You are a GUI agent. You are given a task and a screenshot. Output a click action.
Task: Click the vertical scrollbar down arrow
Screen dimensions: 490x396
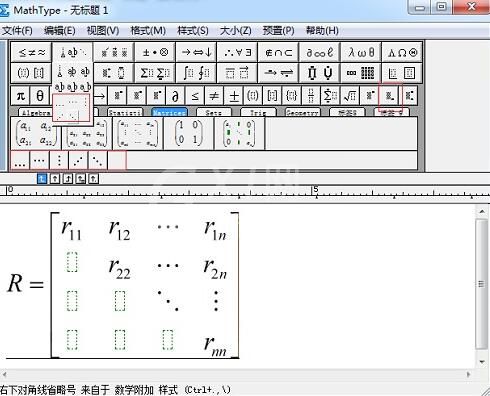tap(482, 362)
